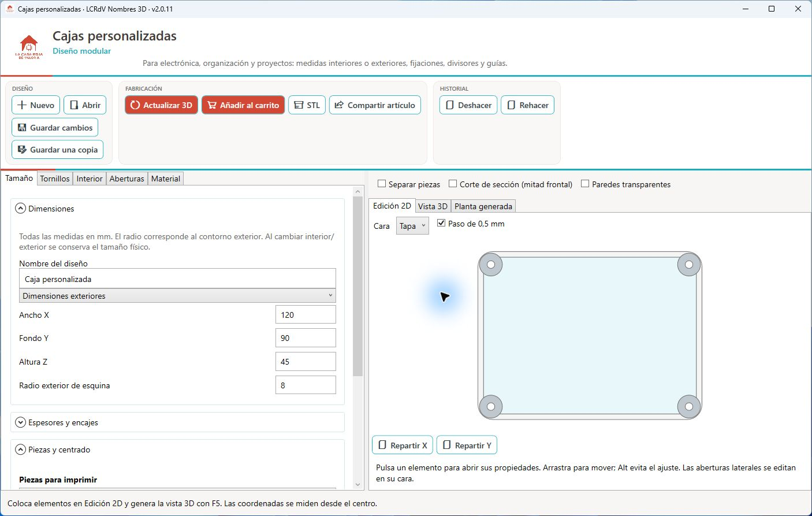Image resolution: width=812 pixels, height=516 pixels.
Task: Select the bottom-left screw post in canvas
Action: point(491,406)
